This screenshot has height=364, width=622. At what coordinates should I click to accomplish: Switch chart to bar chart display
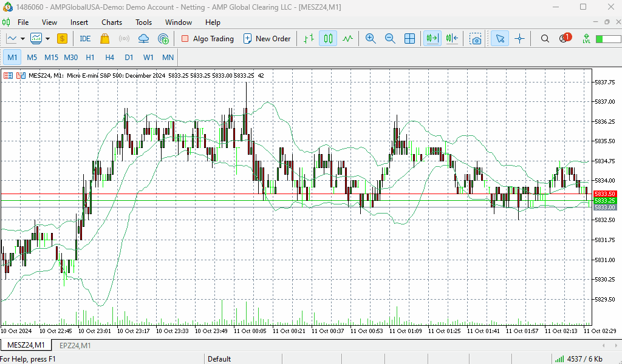point(309,38)
